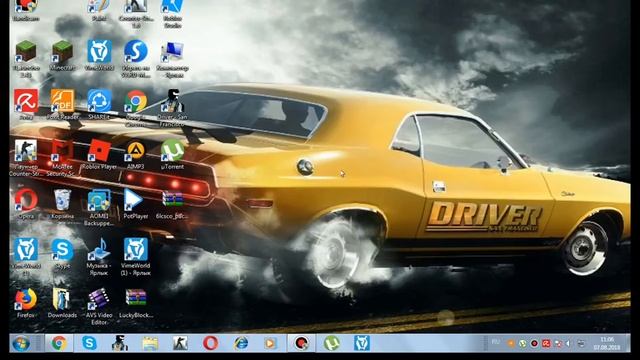This screenshot has width=640, height=360.
Task: Open the Bandicam desktop shortcut
Action: click(x=26, y=10)
